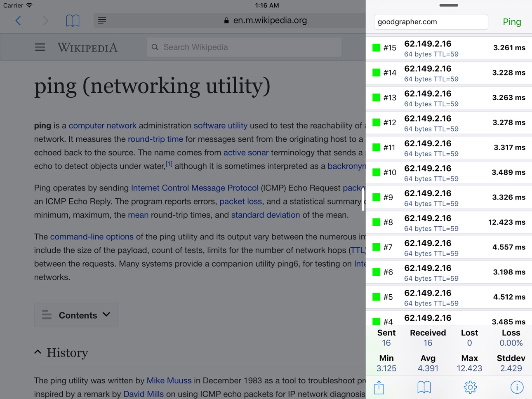The image size is (532, 399).
Task: Click the goodgrapher.com host field
Action: click(x=431, y=22)
